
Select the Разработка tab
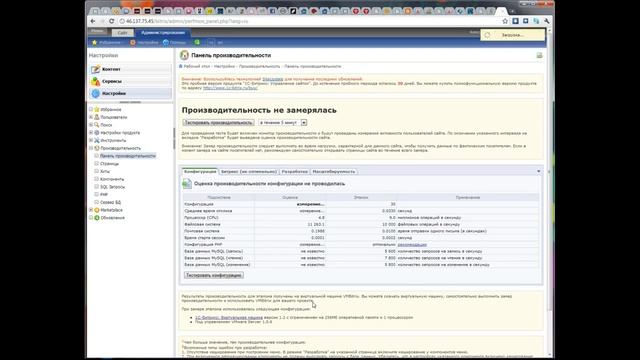(295, 171)
